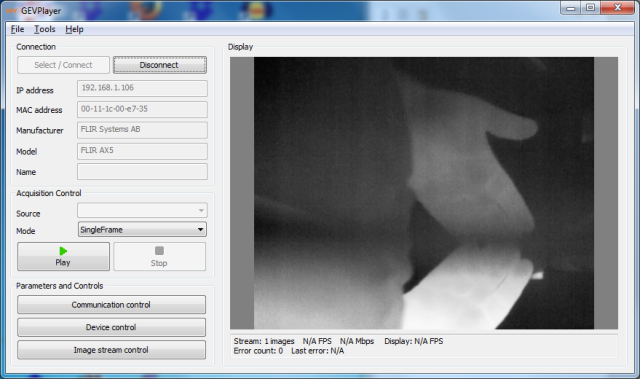Click the thermal camera image display

click(x=424, y=193)
